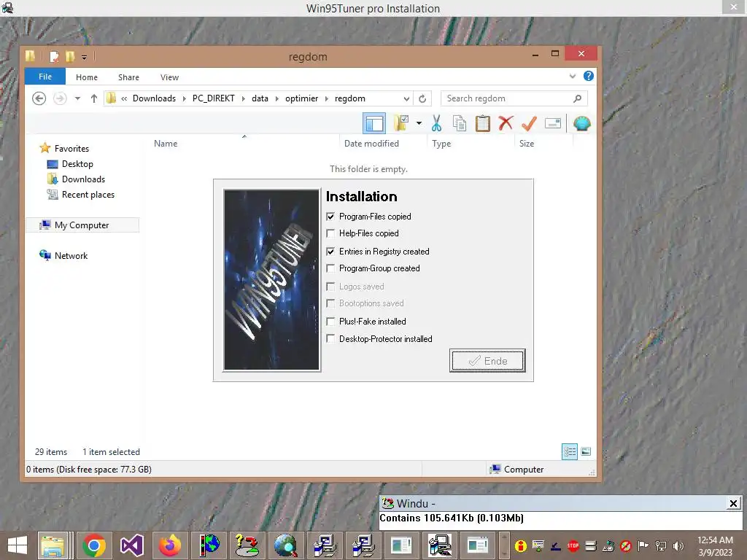The image size is (747, 560).
Task: Click the Win95Tuner splash image
Action: (271, 279)
